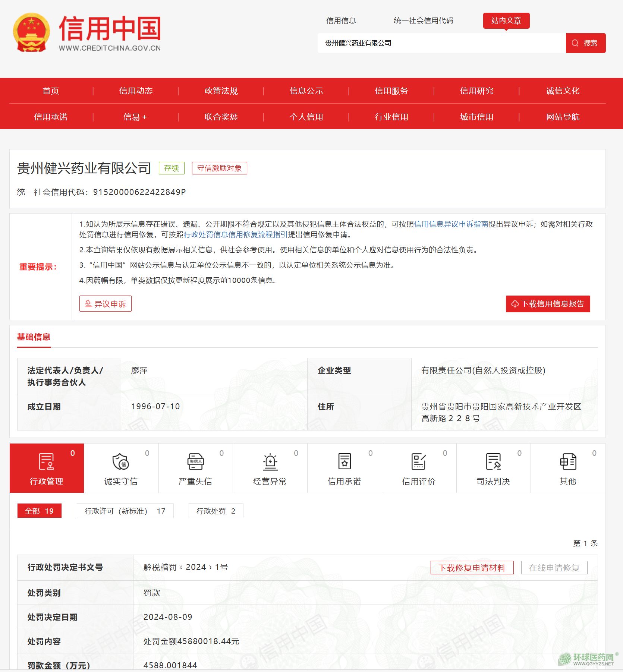The image size is (623, 672).
Task: Filter records by 行政许可（新标准）17
Action: 125,511
